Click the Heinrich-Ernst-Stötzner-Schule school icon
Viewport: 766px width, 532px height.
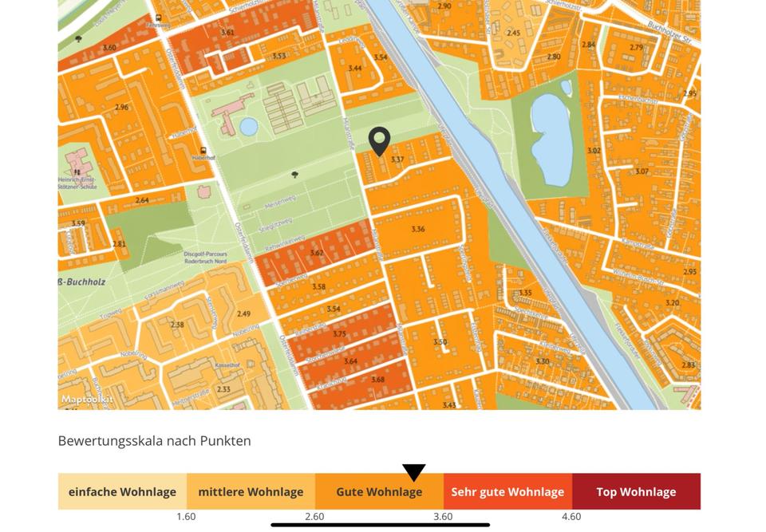pyautogui.click(x=77, y=171)
